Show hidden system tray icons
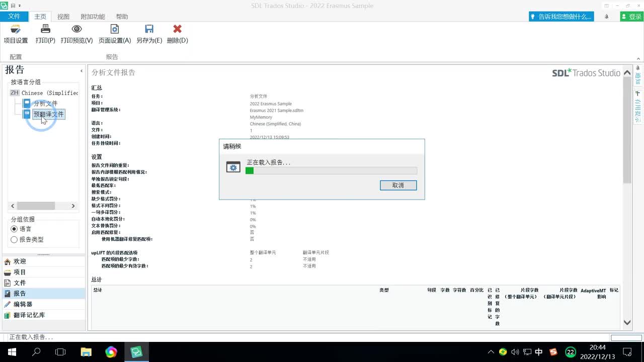The width and height of the screenshot is (644, 362). click(491, 352)
